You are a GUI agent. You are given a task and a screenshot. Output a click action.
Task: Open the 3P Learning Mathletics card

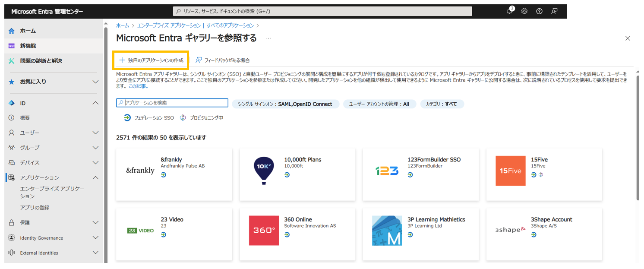tap(421, 234)
